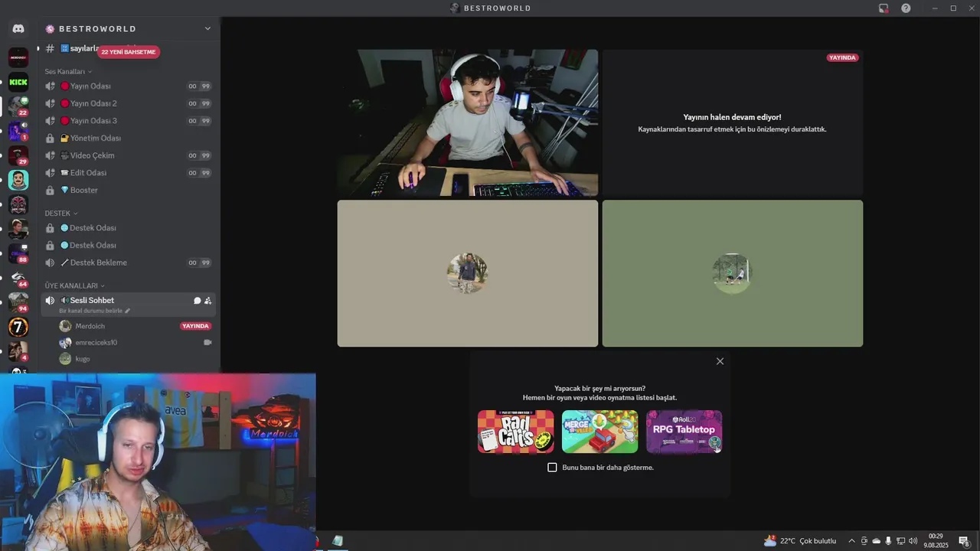Focus the webcam video tile
980x551 pixels.
(x=468, y=123)
